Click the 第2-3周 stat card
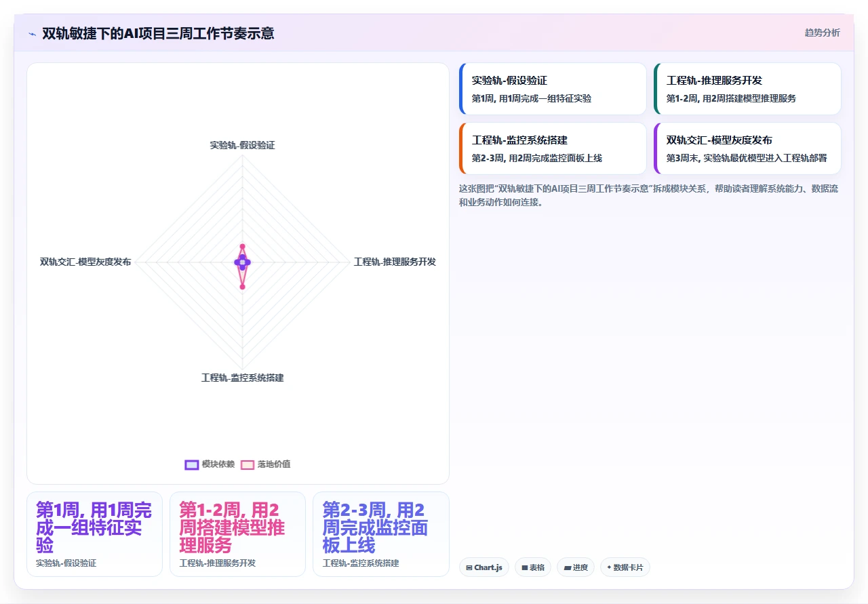Viewport: 868px width, 604px height. click(381, 534)
